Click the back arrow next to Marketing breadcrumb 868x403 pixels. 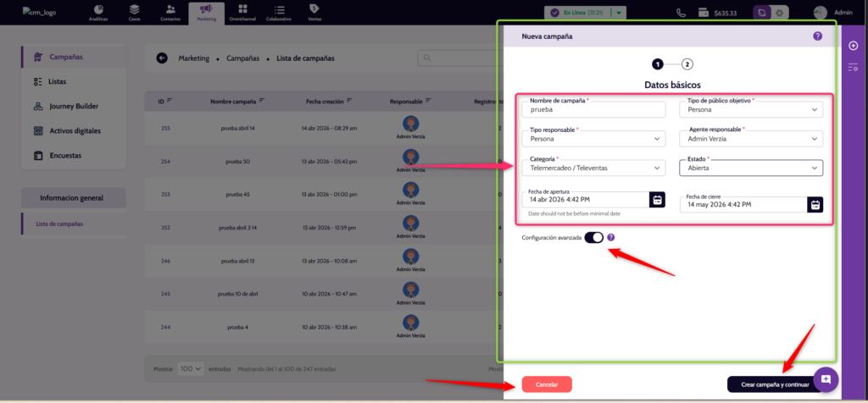[x=162, y=58]
